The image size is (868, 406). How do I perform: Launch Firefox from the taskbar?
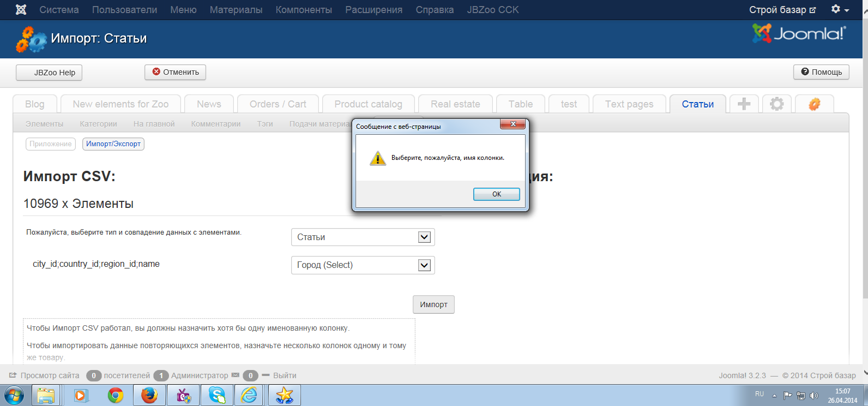149,395
